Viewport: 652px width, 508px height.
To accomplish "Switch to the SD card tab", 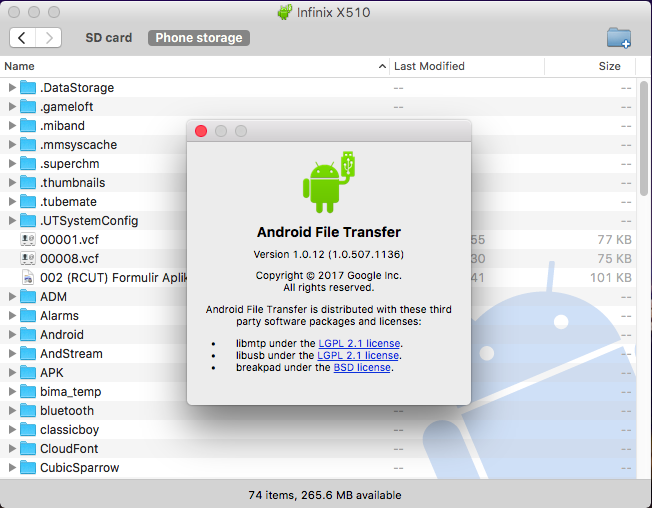I will click(109, 38).
